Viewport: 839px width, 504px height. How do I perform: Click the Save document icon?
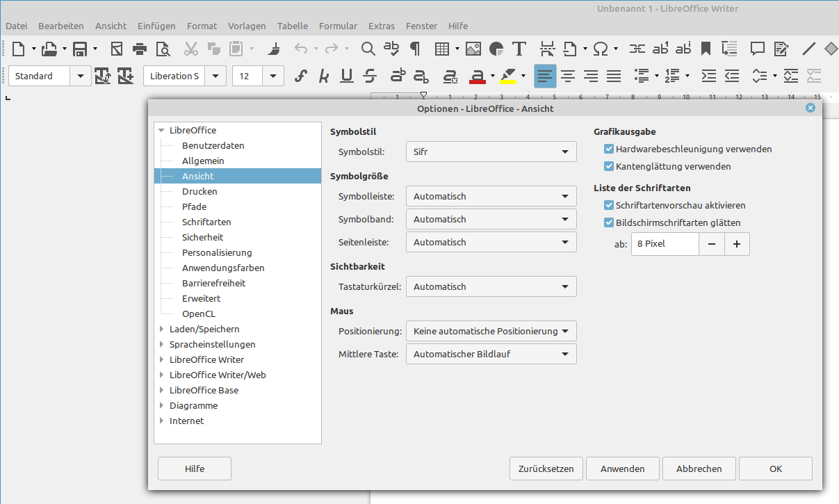[x=80, y=49]
